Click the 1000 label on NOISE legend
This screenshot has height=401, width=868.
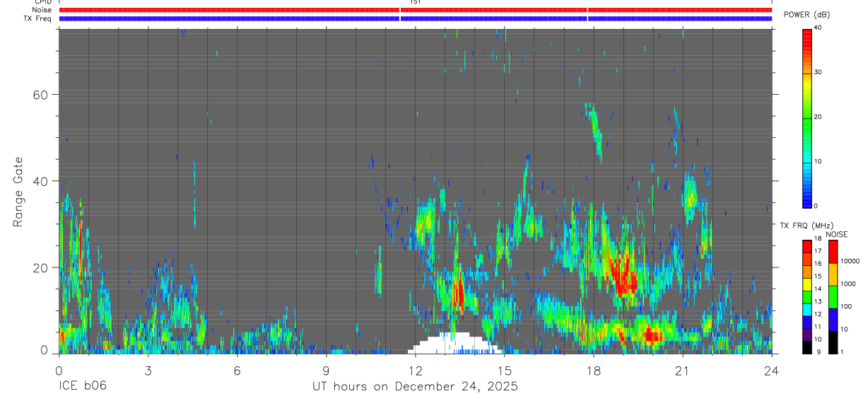tap(848, 284)
